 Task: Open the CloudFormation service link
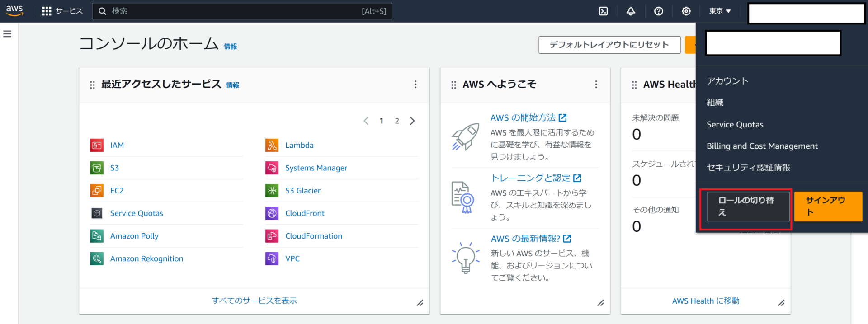coord(314,236)
